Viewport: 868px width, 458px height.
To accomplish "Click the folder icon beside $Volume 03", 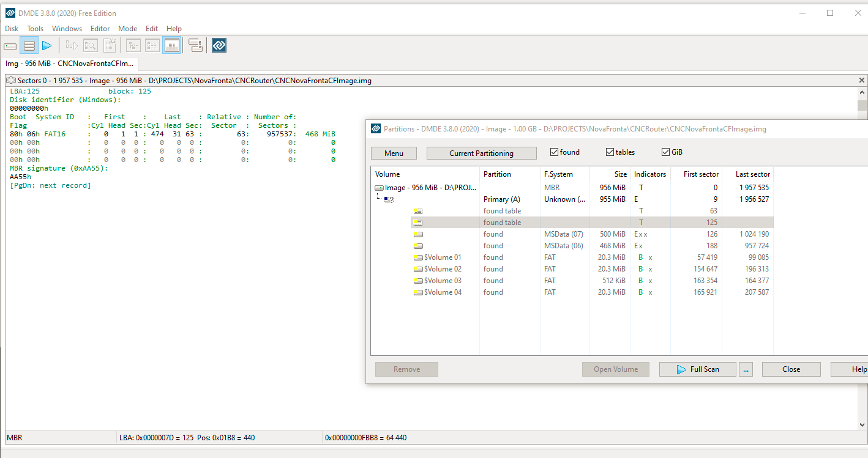I will pos(418,281).
